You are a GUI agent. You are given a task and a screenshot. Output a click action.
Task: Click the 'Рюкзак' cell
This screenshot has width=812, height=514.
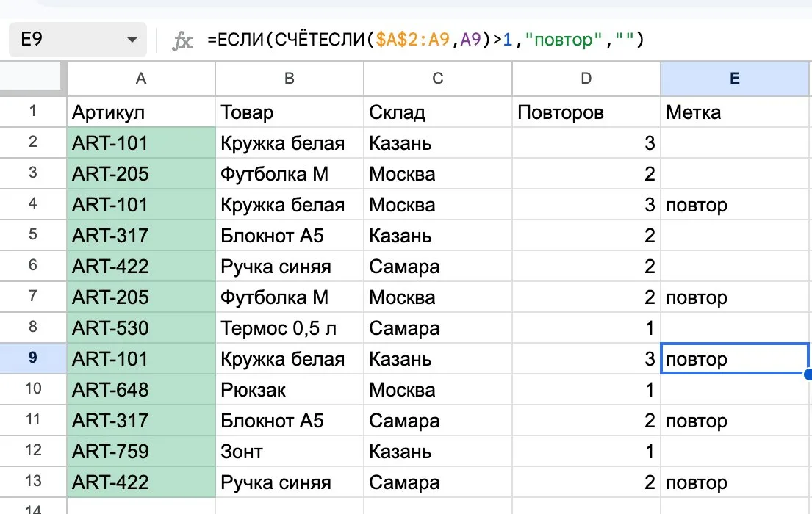[290, 388]
